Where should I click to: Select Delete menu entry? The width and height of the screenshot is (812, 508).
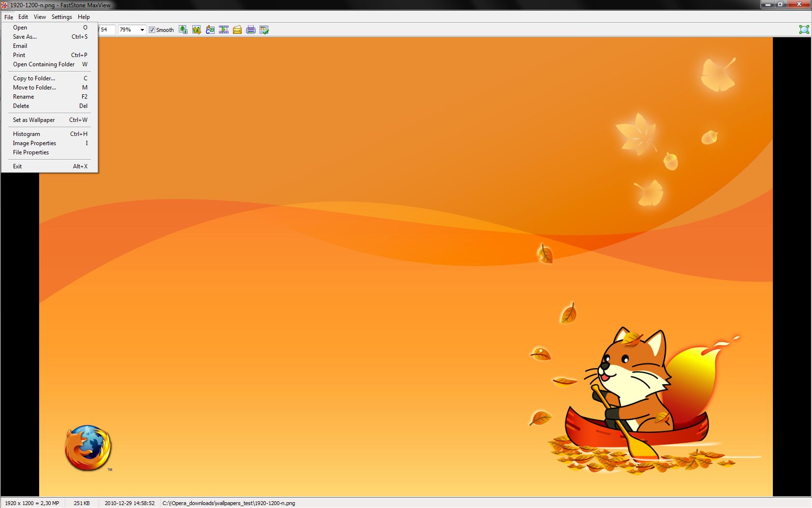click(49, 106)
